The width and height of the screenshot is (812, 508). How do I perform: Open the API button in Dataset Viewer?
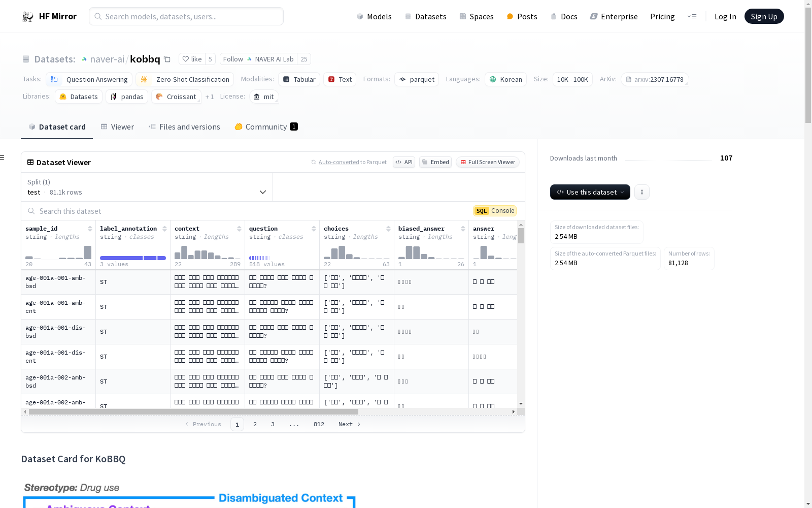click(404, 162)
